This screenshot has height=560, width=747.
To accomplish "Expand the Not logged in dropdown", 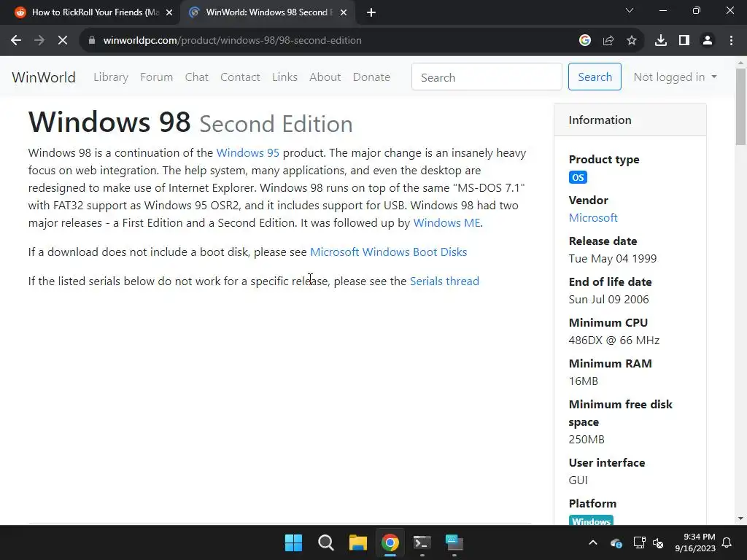I will pos(675,77).
